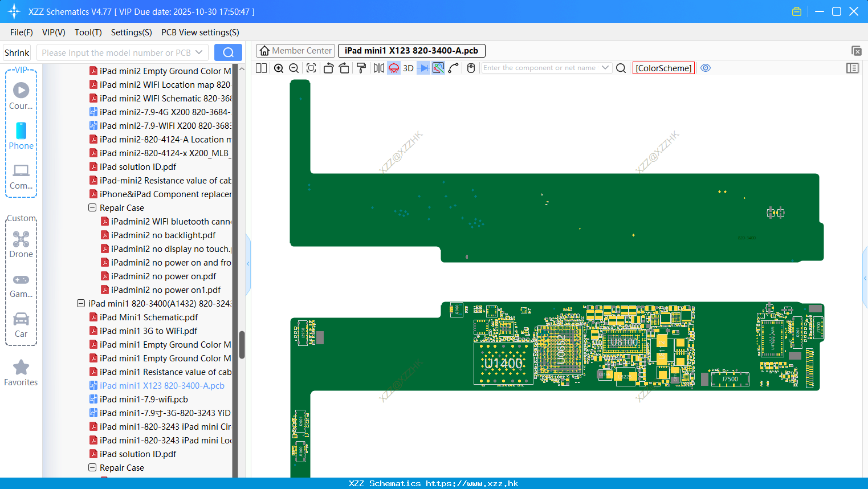
Task: Open iPadmini2 no backlight.pdf
Action: tap(163, 235)
